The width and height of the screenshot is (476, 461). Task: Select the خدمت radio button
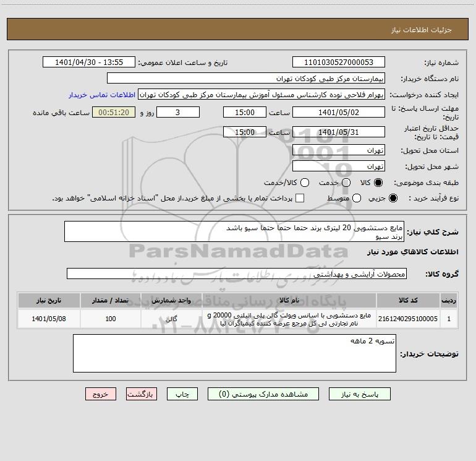pos(346,183)
